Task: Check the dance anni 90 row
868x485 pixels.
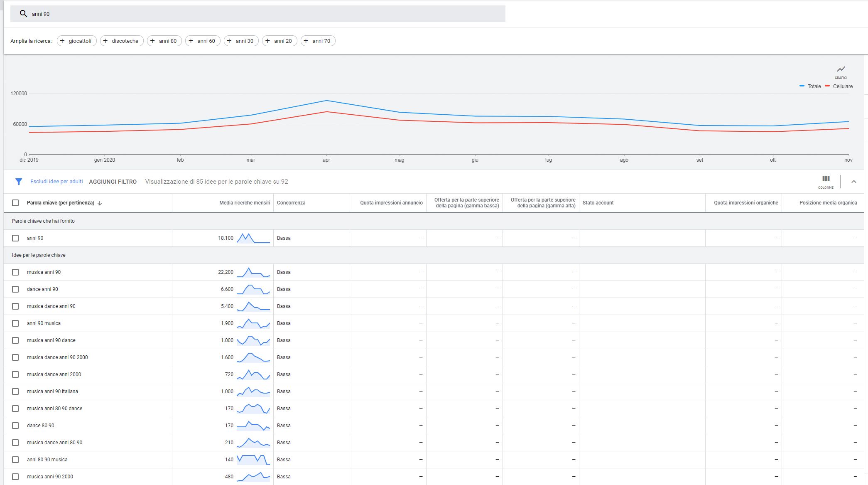Action: [15, 289]
